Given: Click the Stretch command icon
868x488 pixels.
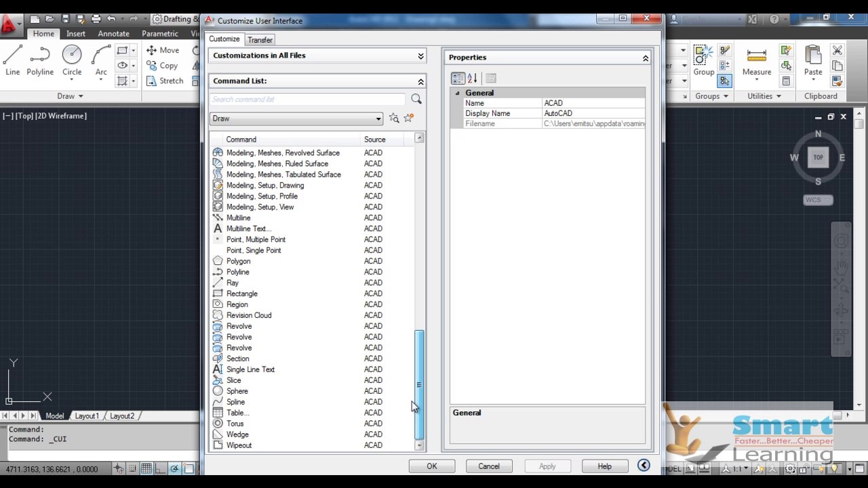Looking at the screenshot, I should pyautogui.click(x=151, y=81).
